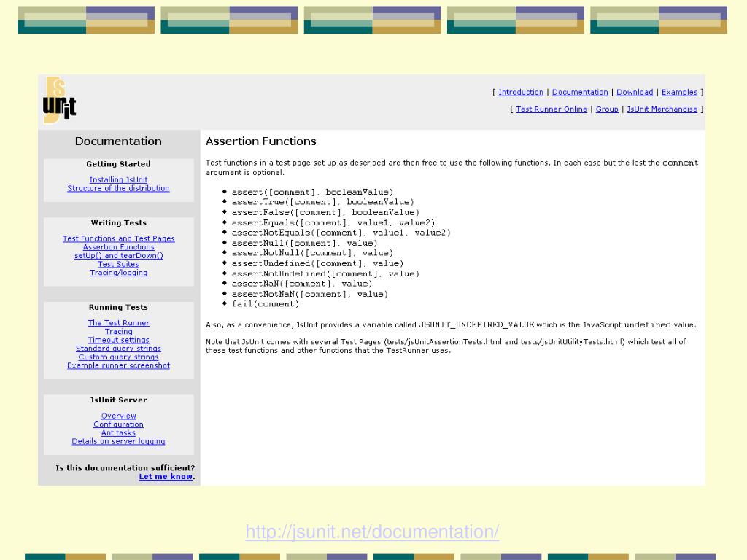The width and height of the screenshot is (747, 560).
Task: Click assertFalse([comment], booleanValue) item
Action: tap(325, 212)
